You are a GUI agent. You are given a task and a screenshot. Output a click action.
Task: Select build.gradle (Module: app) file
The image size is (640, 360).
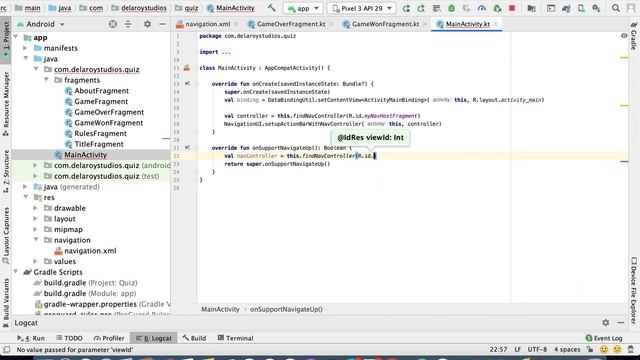(x=90, y=293)
